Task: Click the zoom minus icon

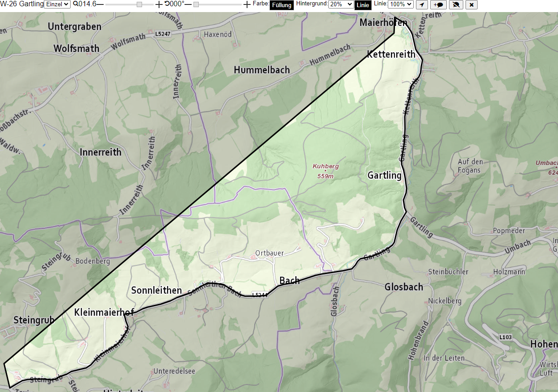Action: (100, 4)
